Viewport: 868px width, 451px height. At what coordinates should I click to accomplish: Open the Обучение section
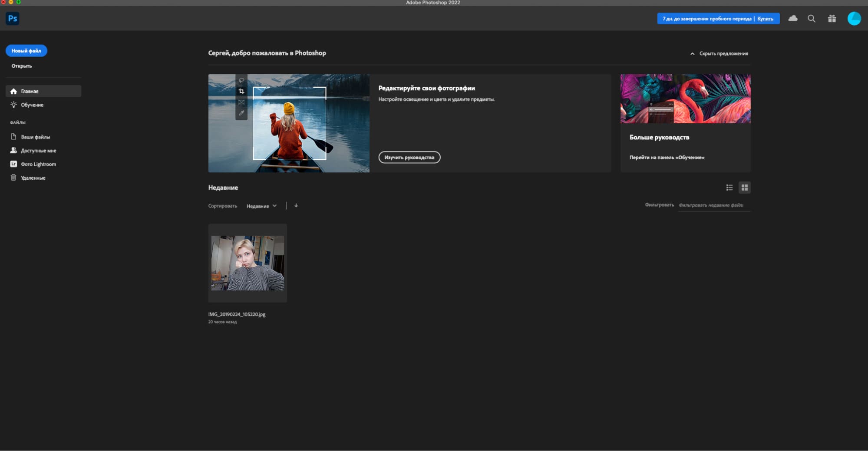pos(32,105)
